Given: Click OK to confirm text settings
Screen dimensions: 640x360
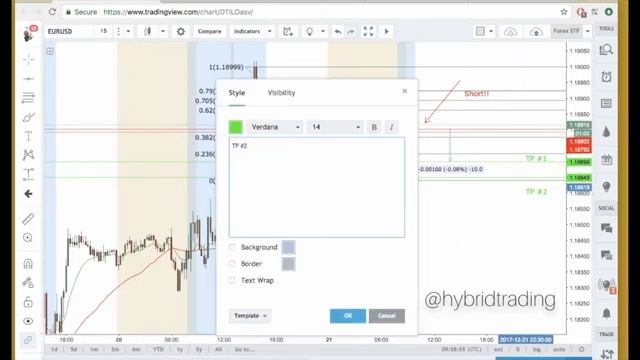Looking at the screenshot, I should [348, 316].
